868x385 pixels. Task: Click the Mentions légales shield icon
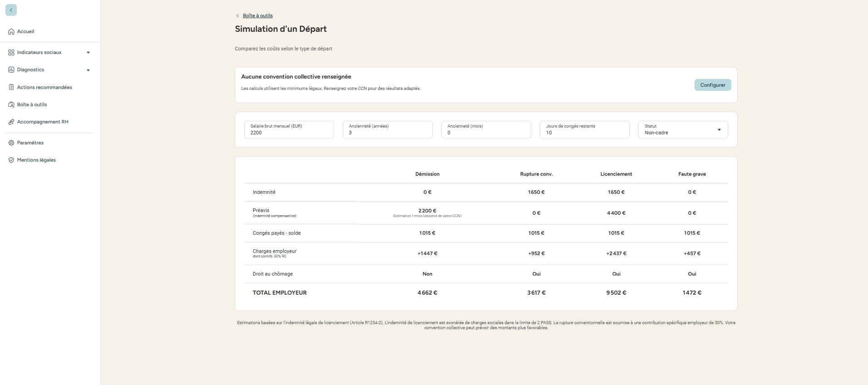(x=11, y=160)
